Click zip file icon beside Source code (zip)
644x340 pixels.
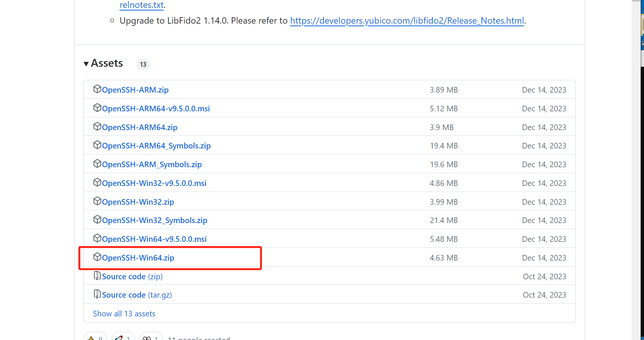(97, 276)
